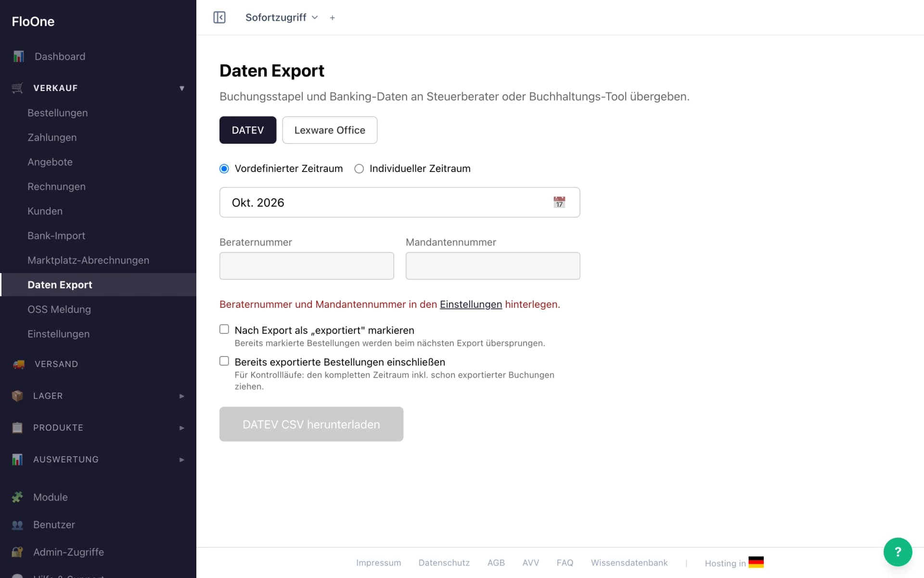Add a new quick access tab with plus
The image size is (924, 578).
coord(332,18)
